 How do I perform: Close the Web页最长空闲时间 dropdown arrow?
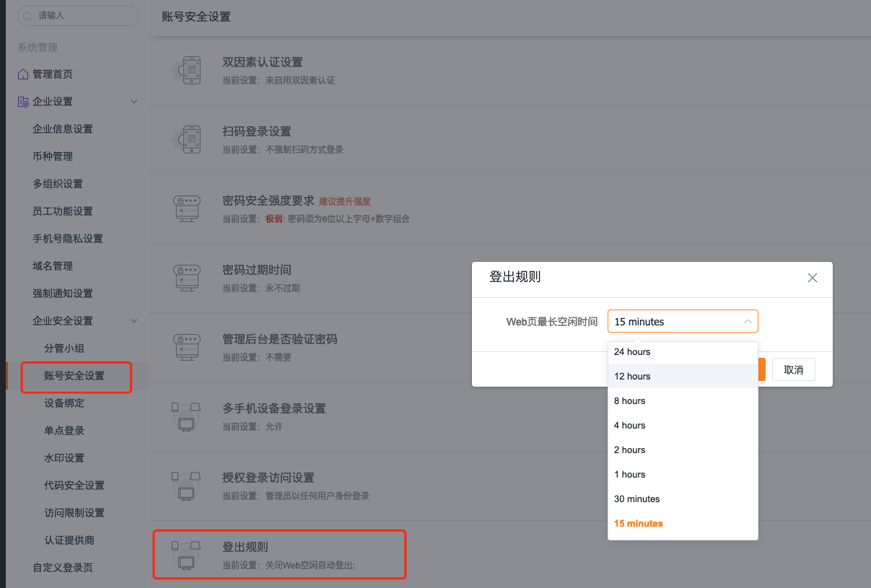(748, 320)
